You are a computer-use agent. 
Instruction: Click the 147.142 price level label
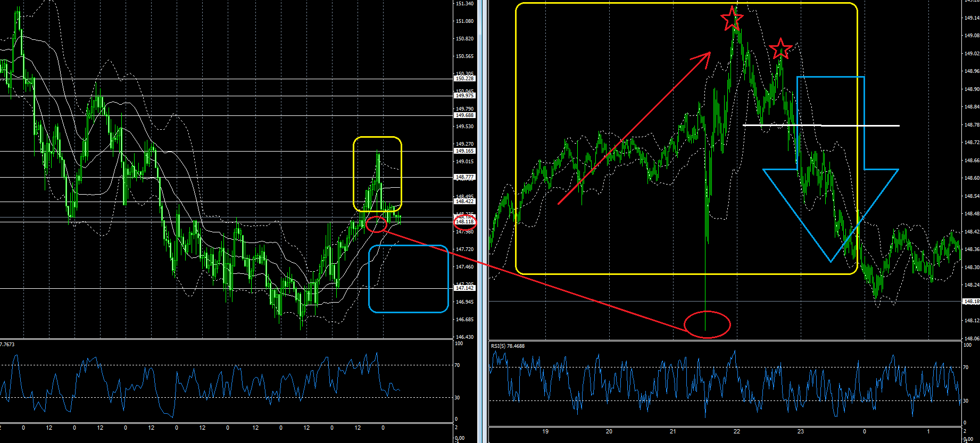click(x=464, y=288)
